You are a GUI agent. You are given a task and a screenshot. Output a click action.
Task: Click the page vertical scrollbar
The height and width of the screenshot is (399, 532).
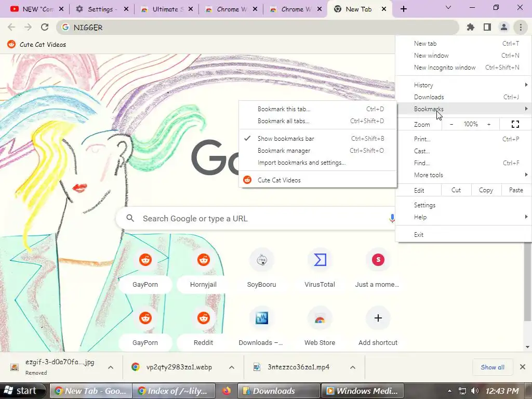coord(527,282)
